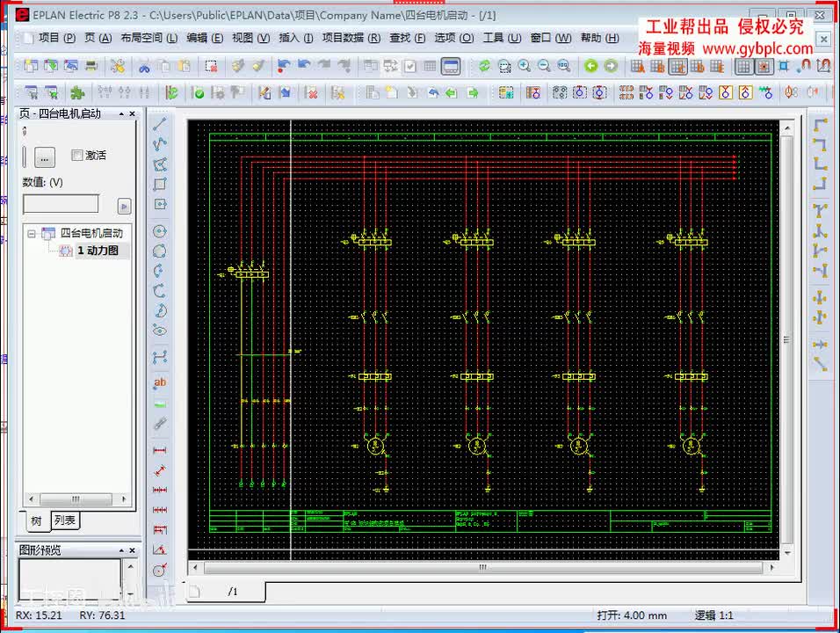Collapse the 图形预览 panel arrow
Screen dimensions: 840x633
click(121, 550)
